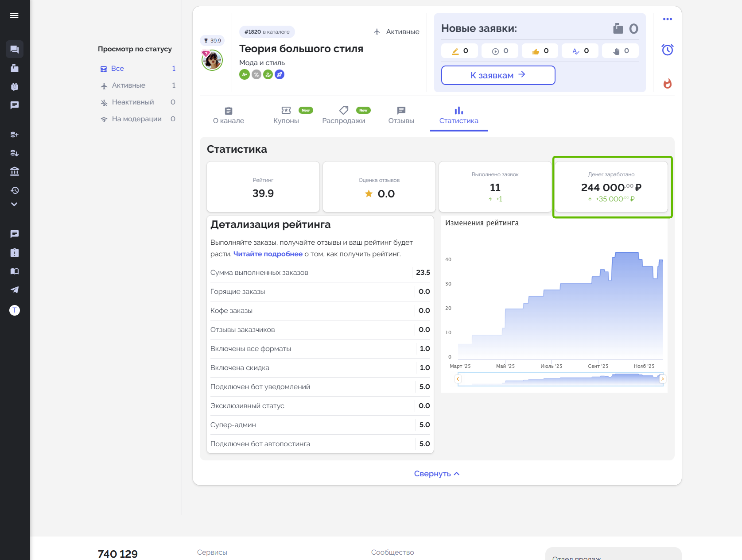742x560 pixels.
Task: Click the Включены все форматы row
Action: (x=320, y=349)
